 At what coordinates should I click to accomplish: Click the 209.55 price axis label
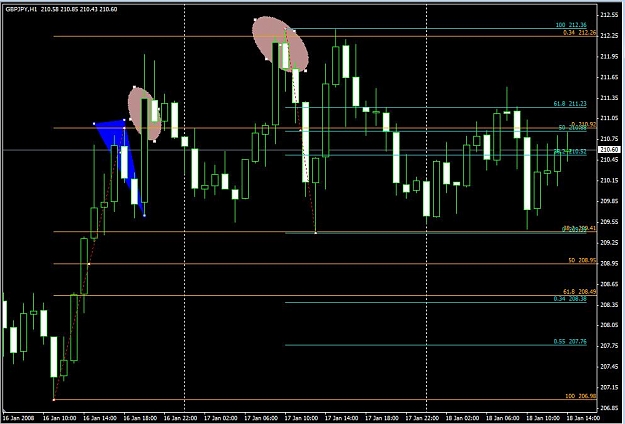[x=609, y=222]
